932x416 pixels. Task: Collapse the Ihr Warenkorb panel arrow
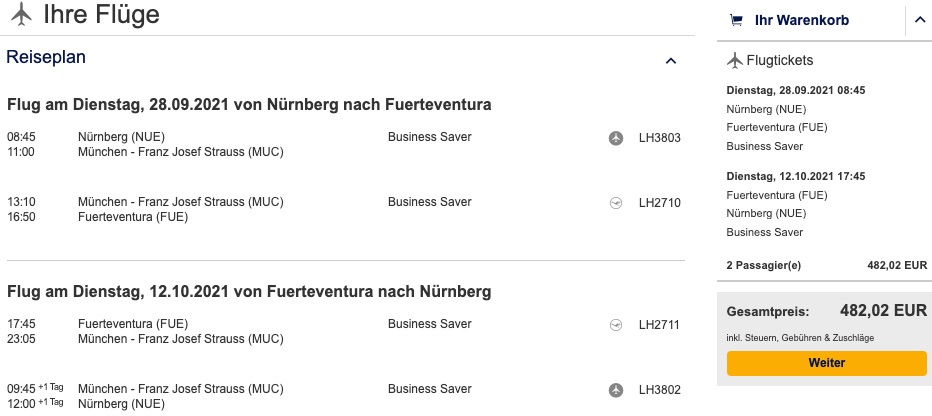(920, 21)
